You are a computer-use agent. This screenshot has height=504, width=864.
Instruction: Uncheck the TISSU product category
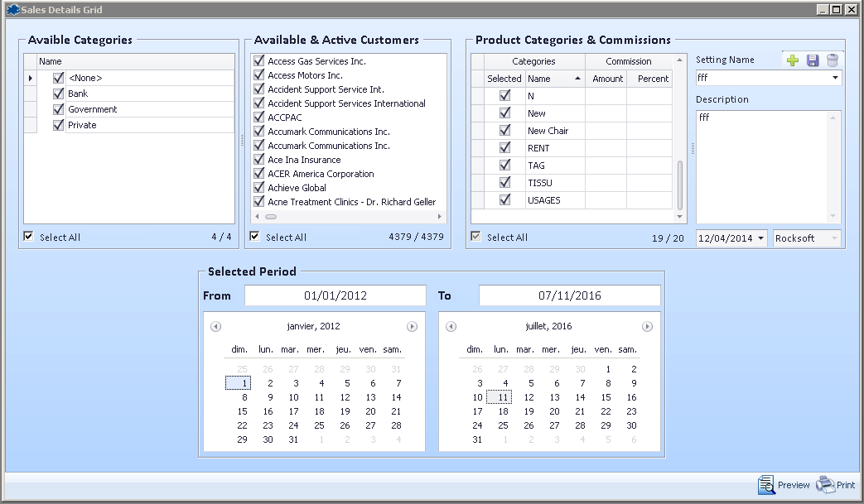tap(504, 182)
